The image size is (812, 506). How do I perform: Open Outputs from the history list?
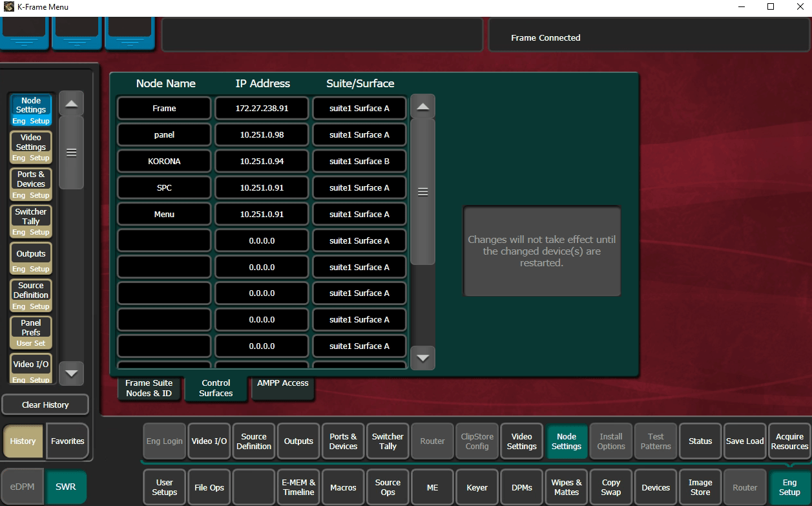tap(31, 258)
